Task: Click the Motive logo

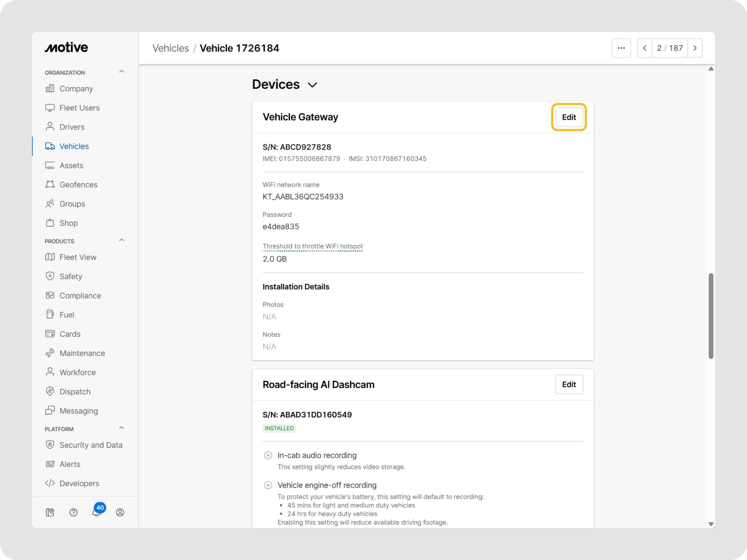Action: 66,47
